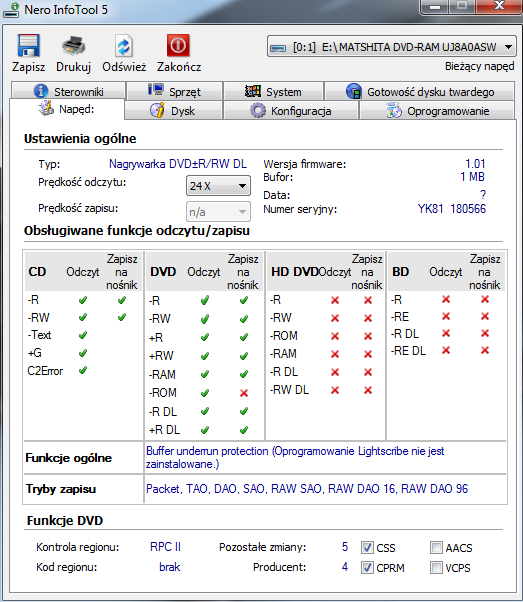523x602 pixels.
Task: Click the Drukuj button label
Action: click(x=73, y=67)
